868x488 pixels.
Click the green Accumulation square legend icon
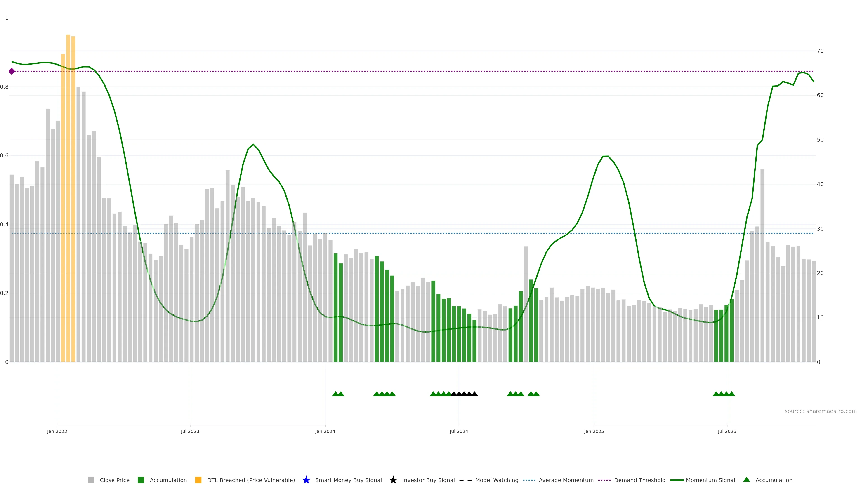point(141,480)
